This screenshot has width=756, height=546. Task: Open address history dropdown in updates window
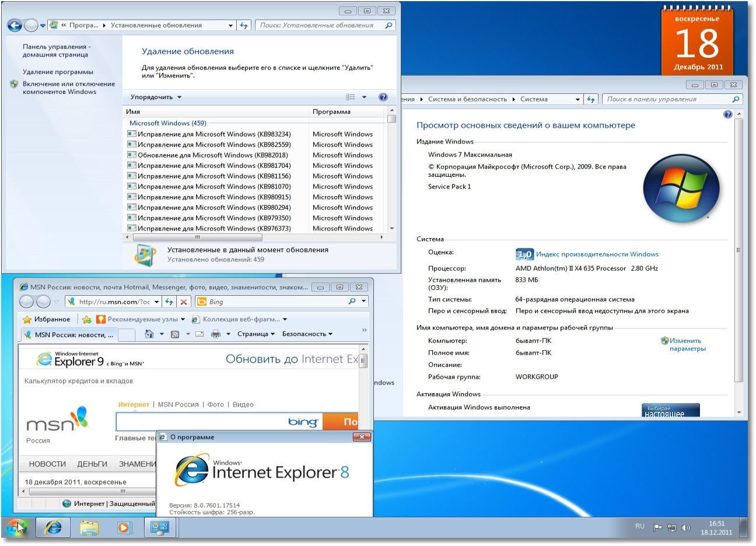click(x=230, y=25)
